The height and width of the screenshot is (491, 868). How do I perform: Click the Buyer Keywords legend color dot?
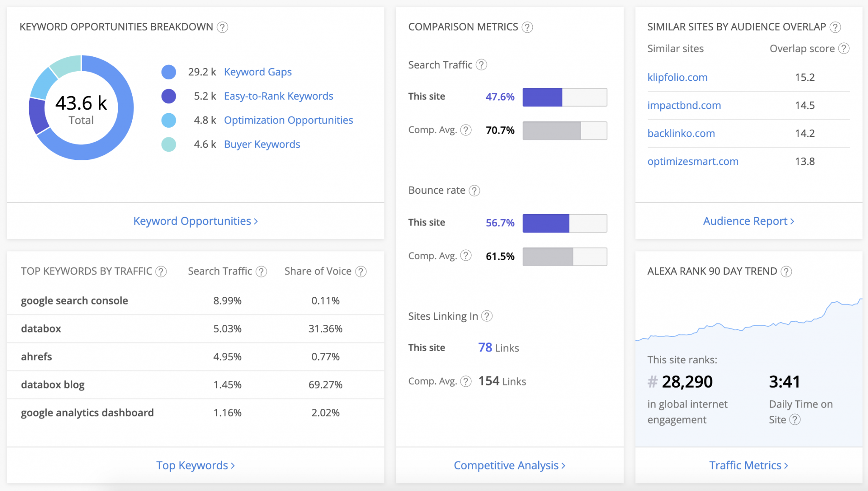coord(169,144)
